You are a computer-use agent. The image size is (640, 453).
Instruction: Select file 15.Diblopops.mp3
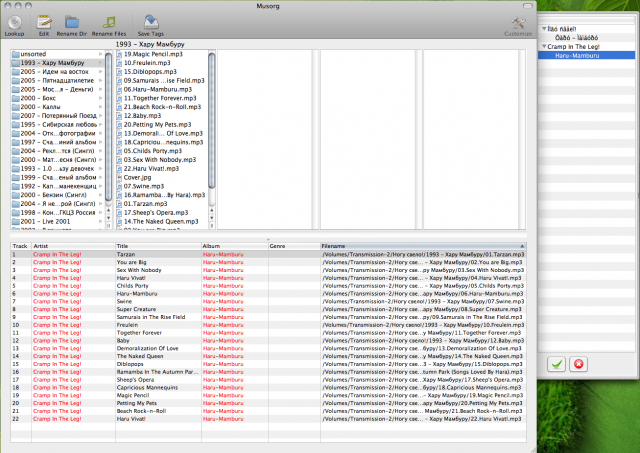[x=162, y=72]
